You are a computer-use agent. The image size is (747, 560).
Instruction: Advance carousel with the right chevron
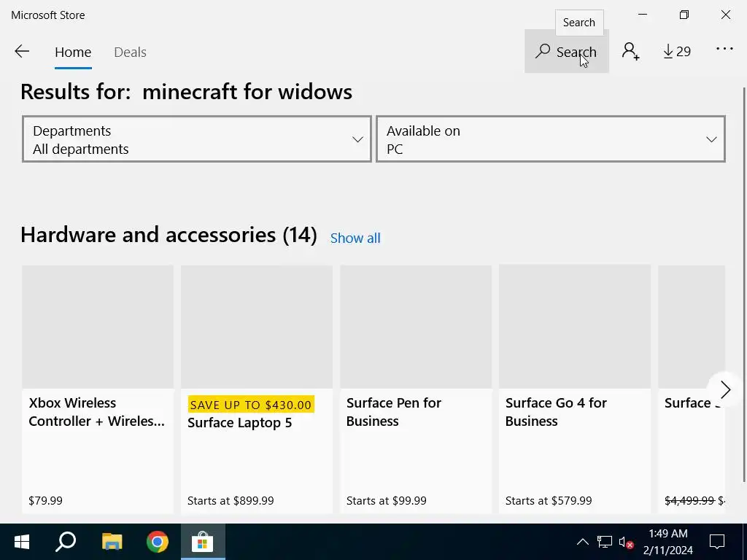725,390
